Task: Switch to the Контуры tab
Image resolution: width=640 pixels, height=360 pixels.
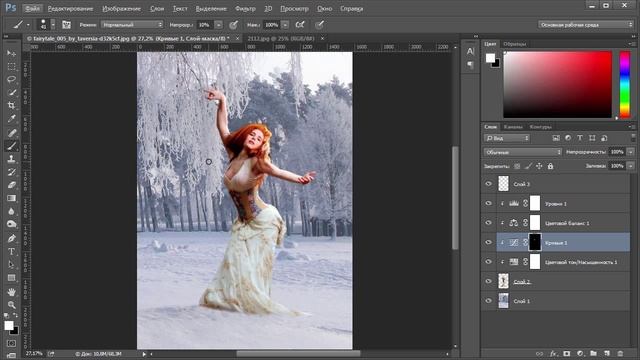Action: tap(540, 127)
